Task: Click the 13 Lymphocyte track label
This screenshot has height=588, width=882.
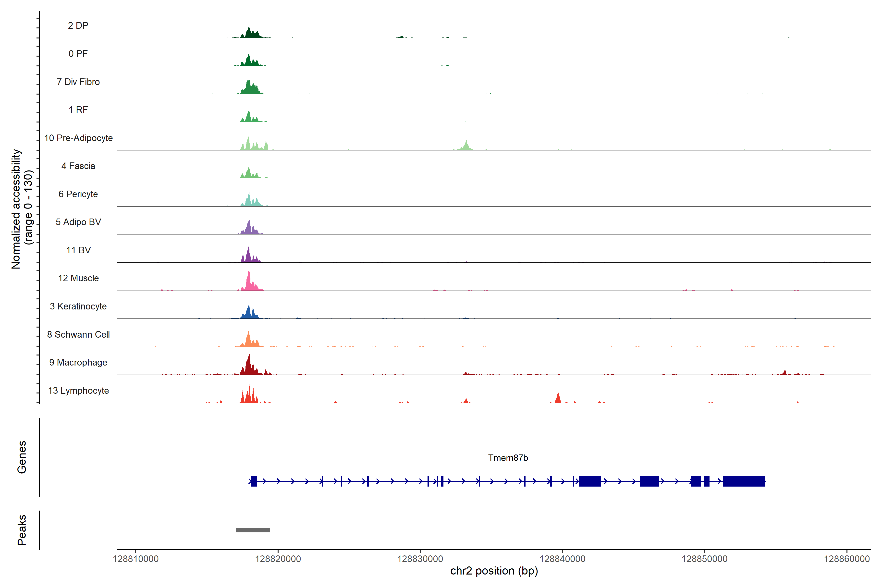Action: coord(78,391)
